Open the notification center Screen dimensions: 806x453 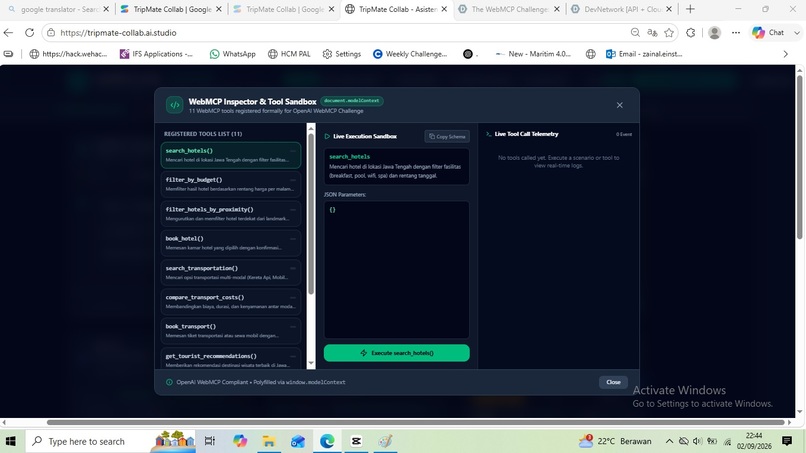(x=786, y=441)
